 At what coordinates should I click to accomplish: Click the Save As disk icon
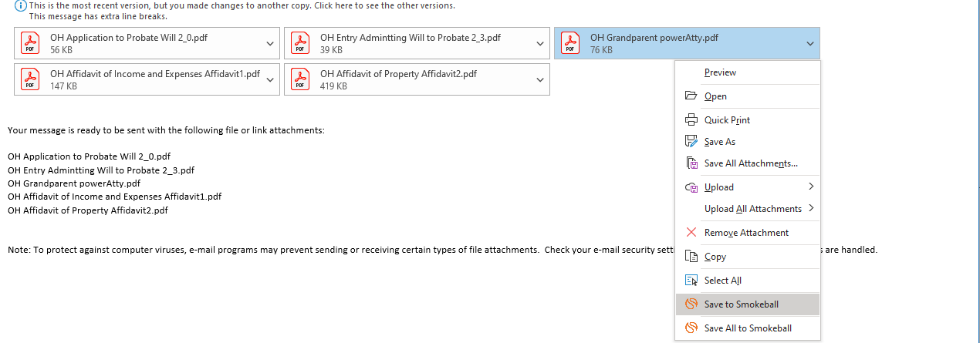click(x=691, y=142)
